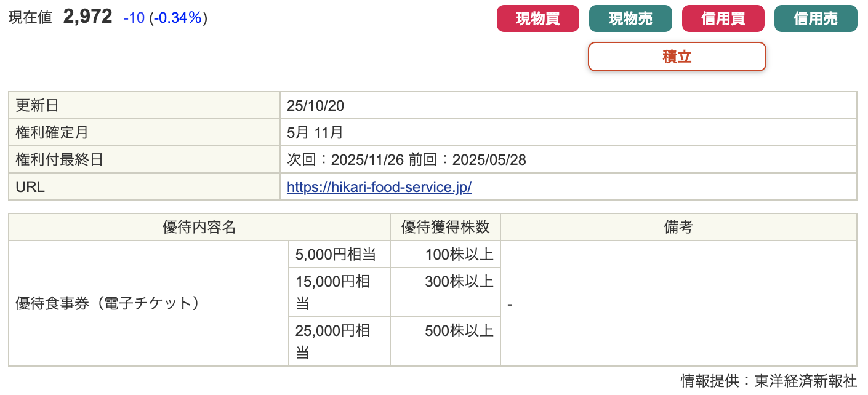Select the 5月 11月 rights month value
This screenshot has width=868, height=395.
[315, 133]
